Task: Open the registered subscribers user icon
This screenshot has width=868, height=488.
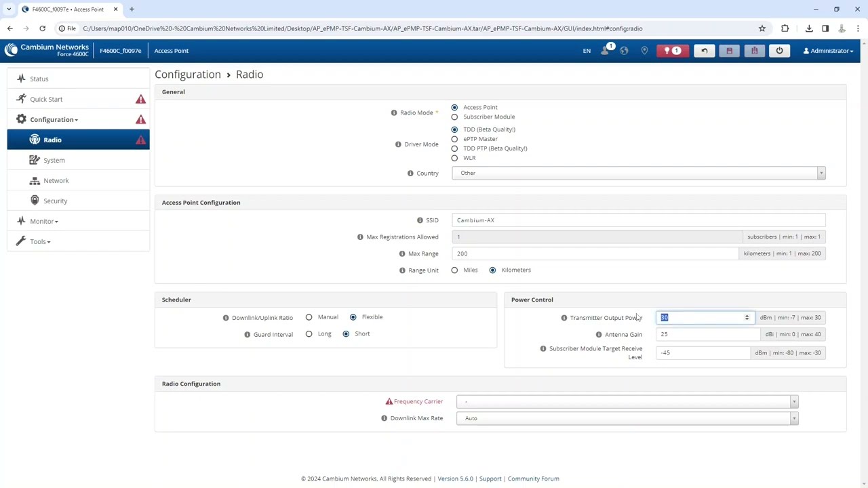Action: click(606, 50)
